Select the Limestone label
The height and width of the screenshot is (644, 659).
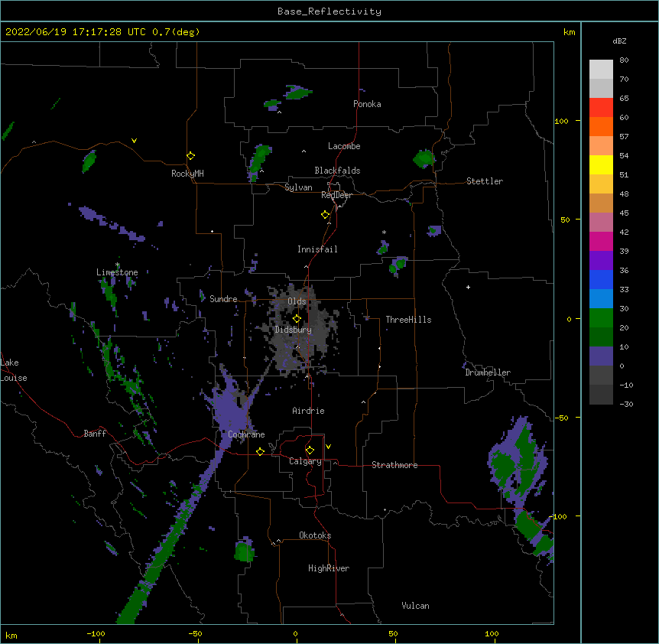117,272
